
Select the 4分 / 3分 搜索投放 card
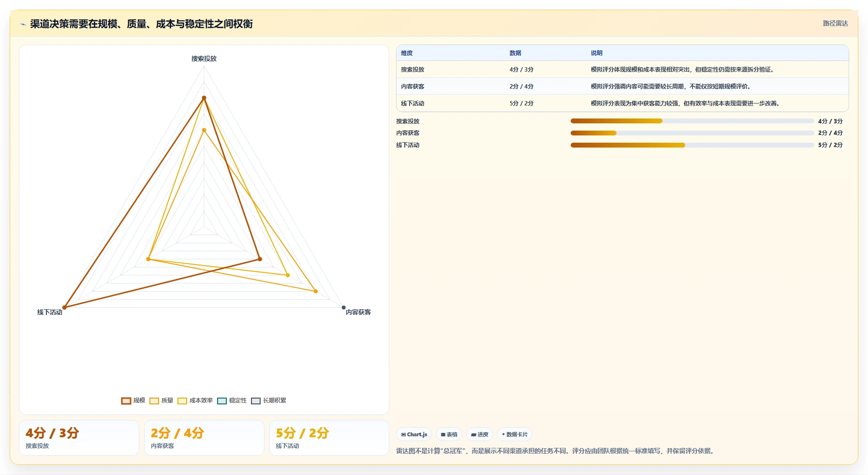[x=79, y=438]
